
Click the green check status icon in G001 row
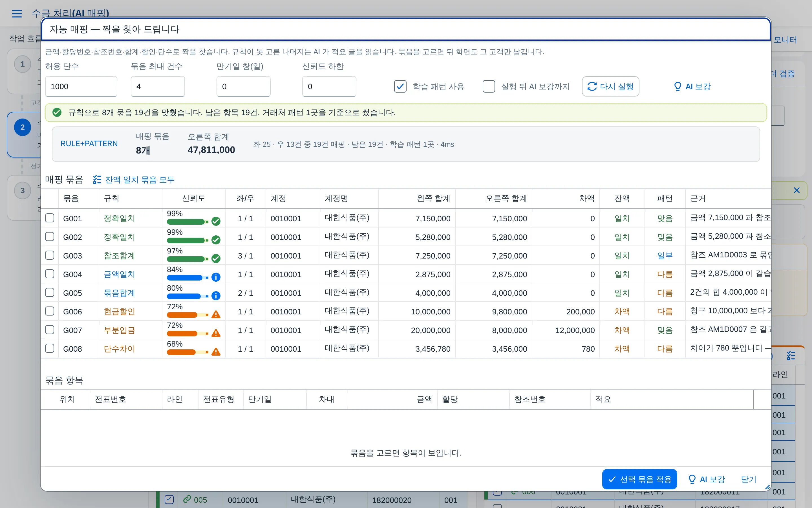(x=216, y=221)
